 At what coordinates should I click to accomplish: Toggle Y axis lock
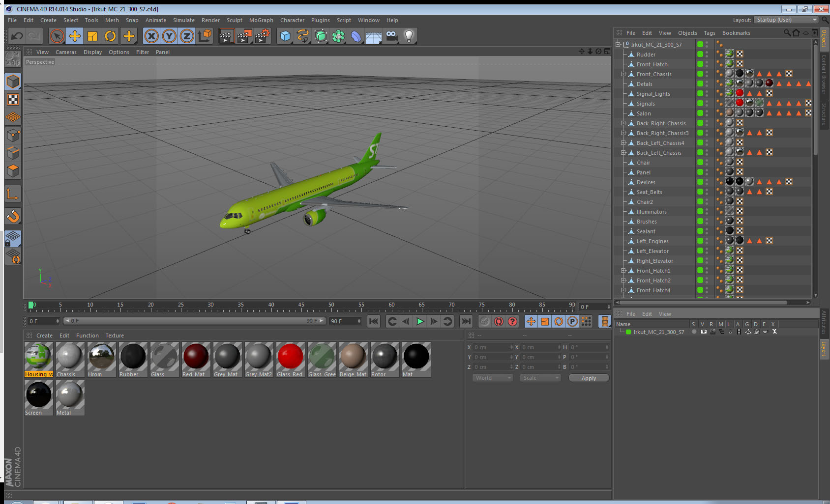169,36
